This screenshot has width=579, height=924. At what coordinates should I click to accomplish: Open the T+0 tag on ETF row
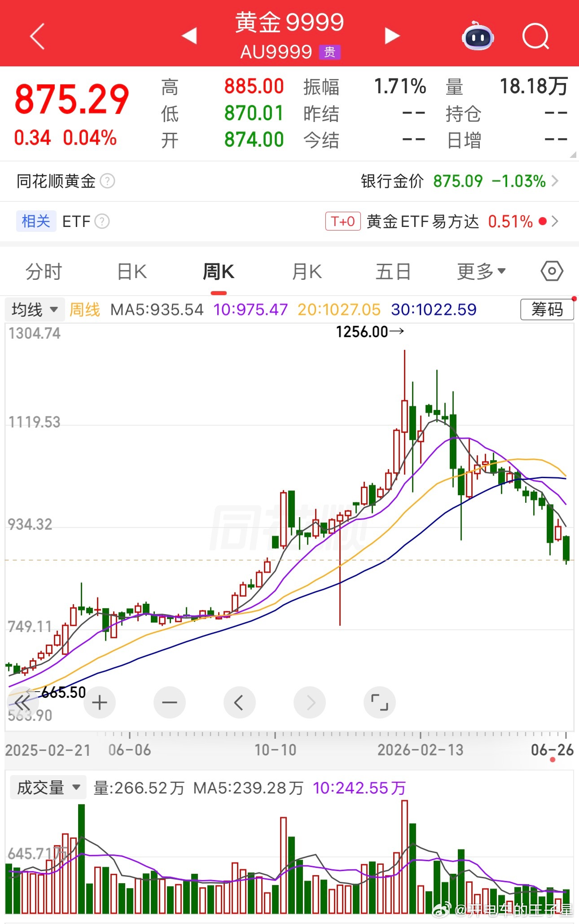pos(343,221)
